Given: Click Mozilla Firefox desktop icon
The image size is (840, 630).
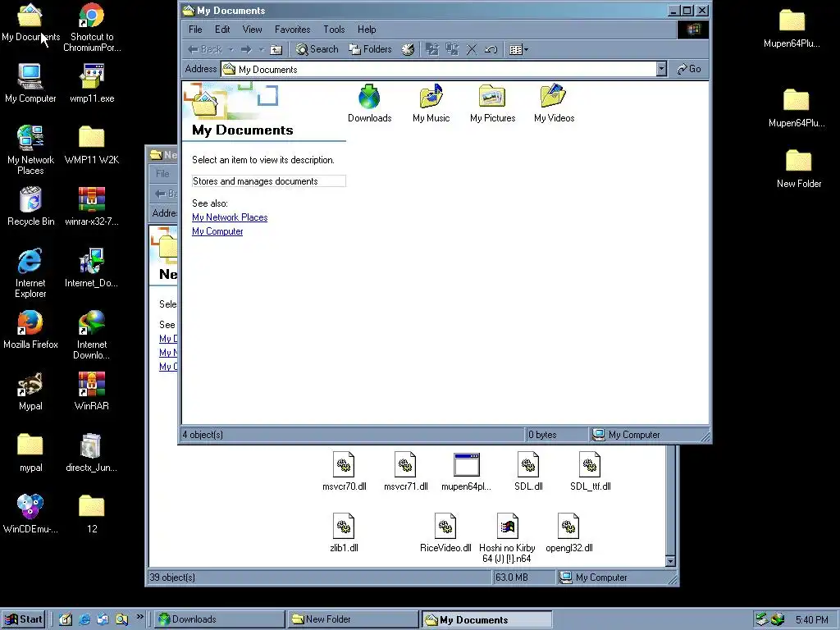Looking at the screenshot, I should click(30, 330).
